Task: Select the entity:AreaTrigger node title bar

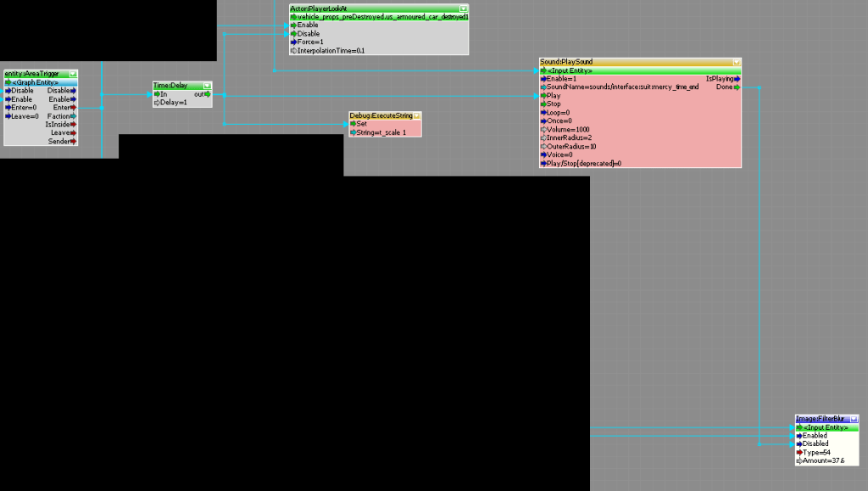Action: click(36, 75)
